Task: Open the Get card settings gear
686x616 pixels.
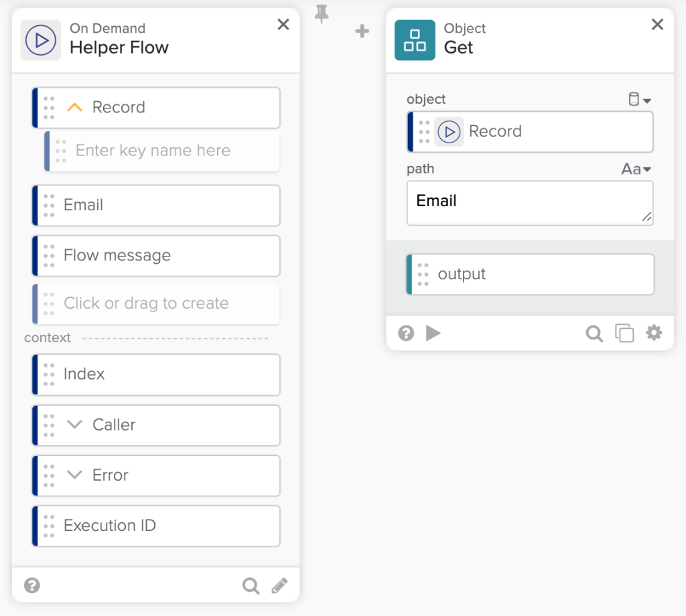Action: pos(654,333)
